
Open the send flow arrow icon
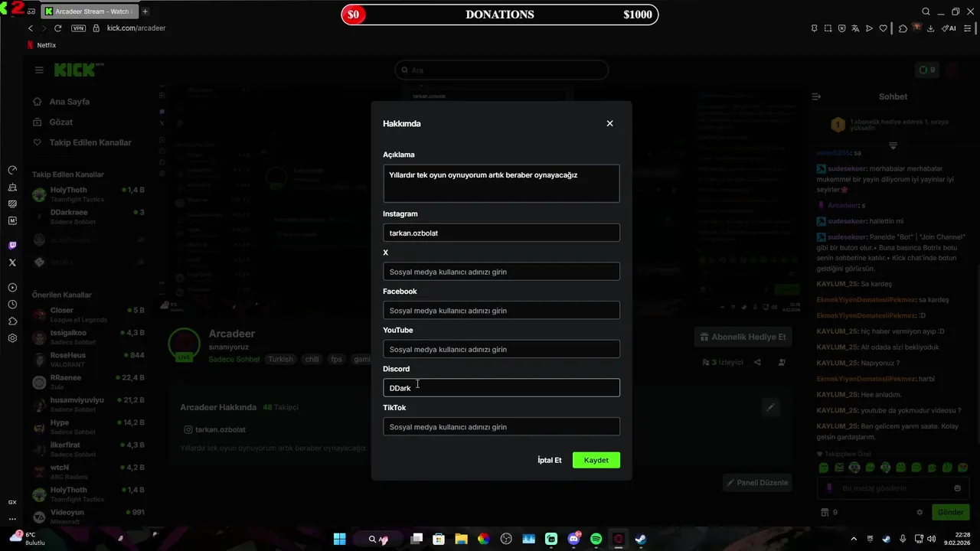coord(869,28)
